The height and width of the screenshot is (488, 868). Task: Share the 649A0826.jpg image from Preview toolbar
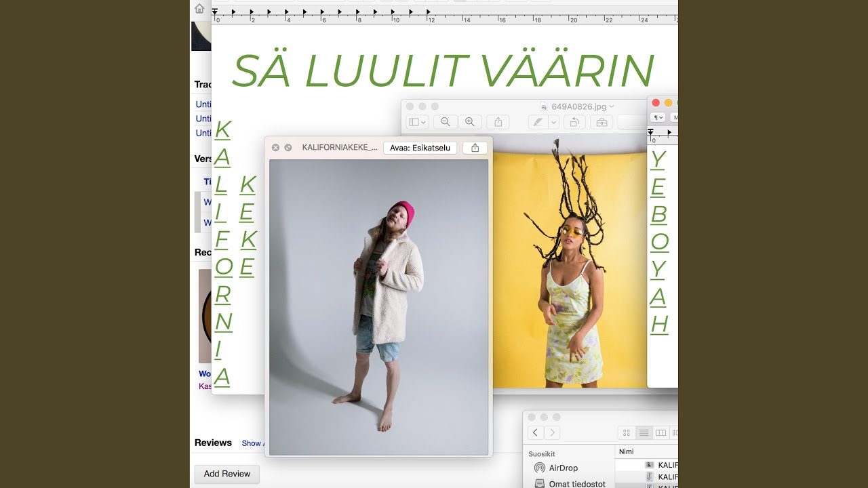pos(498,122)
